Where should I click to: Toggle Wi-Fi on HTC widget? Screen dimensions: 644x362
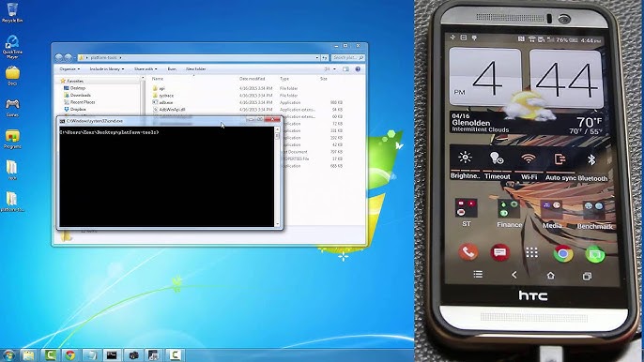click(529, 165)
